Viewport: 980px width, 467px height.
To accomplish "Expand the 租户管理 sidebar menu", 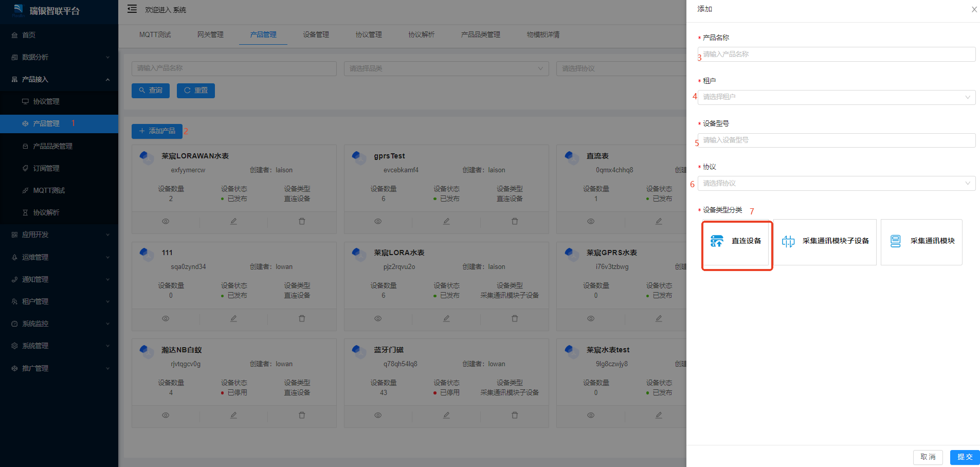I will 59,301.
